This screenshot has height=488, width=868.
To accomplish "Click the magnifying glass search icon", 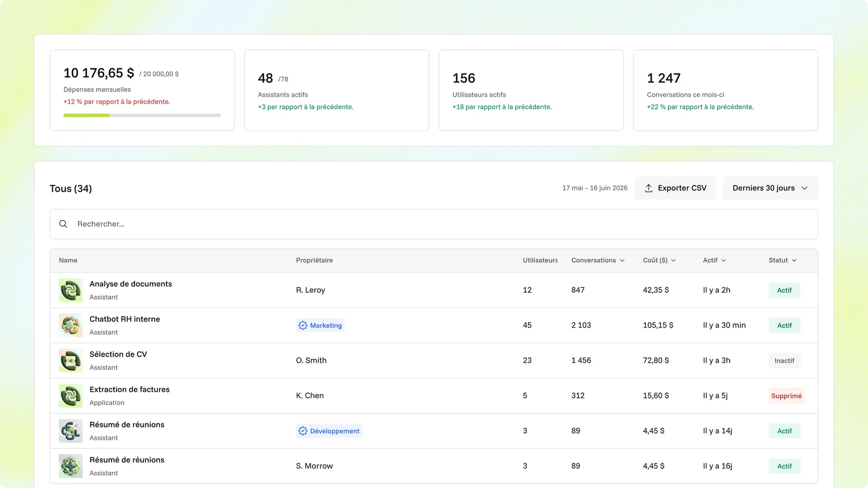I will click(x=63, y=224).
